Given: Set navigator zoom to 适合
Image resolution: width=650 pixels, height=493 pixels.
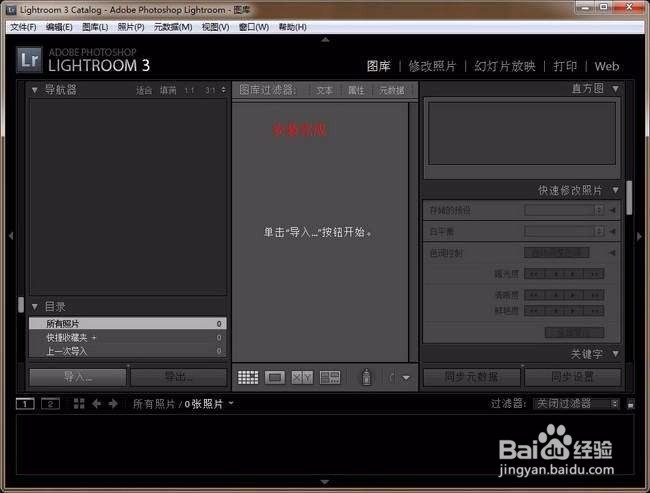Looking at the screenshot, I should (144, 90).
